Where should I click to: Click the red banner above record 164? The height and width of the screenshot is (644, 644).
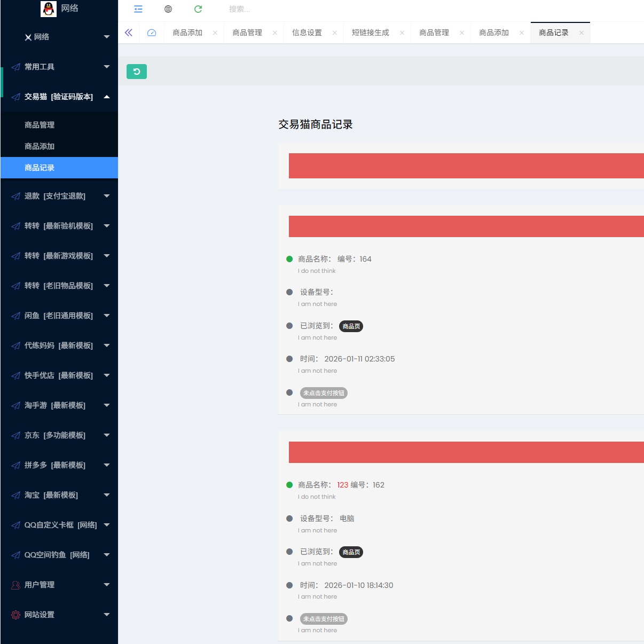[x=466, y=226]
